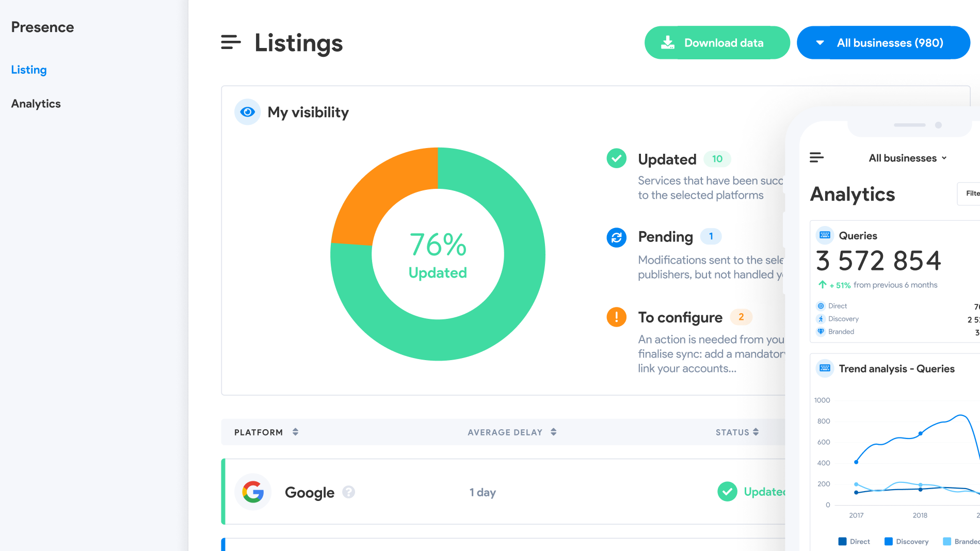The image size is (980, 551).
Task: Click the Branded diamond icon
Action: [x=821, y=331]
